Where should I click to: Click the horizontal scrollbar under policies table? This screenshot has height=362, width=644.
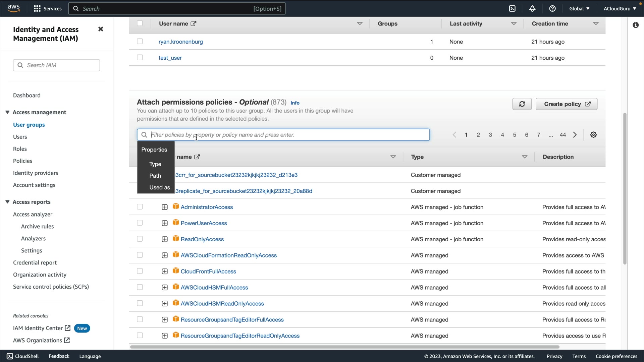click(344, 347)
